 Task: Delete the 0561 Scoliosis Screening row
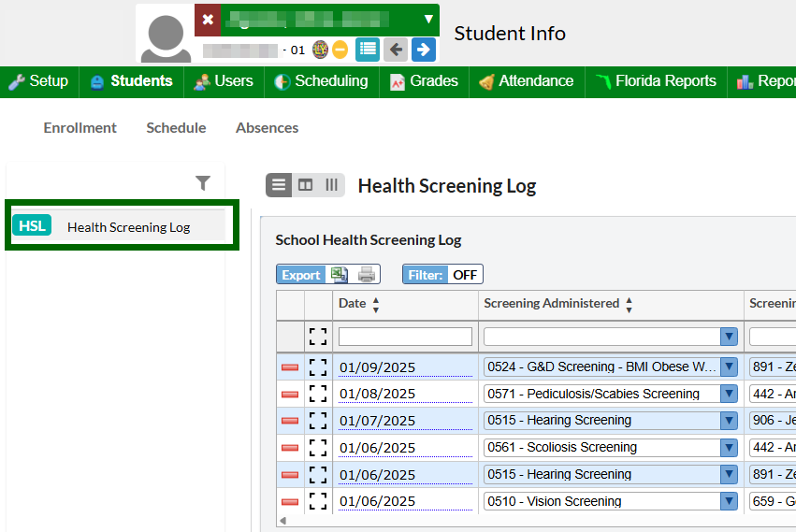click(290, 448)
